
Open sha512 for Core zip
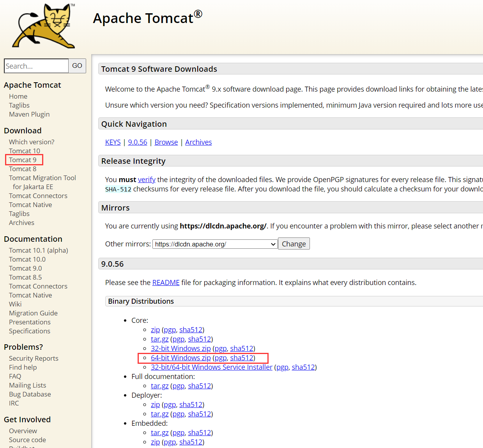(191, 330)
